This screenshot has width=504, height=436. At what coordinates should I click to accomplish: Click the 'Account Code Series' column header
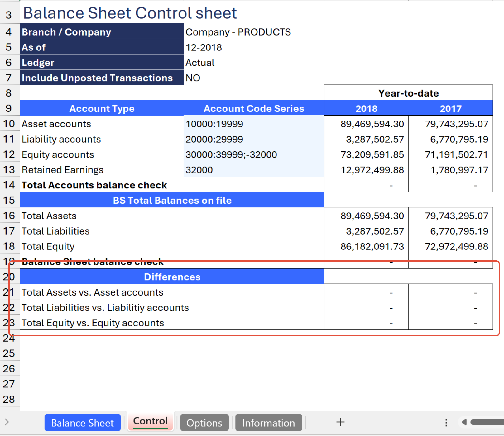(254, 108)
